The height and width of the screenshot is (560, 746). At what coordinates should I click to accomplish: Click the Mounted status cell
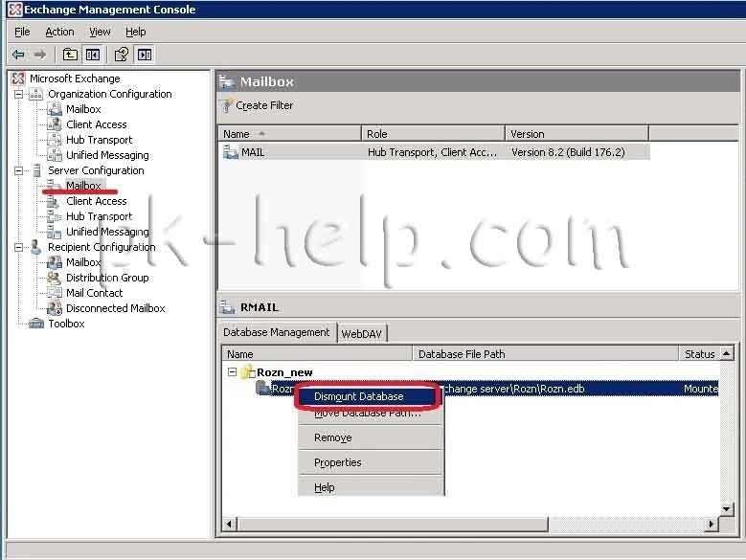701,389
